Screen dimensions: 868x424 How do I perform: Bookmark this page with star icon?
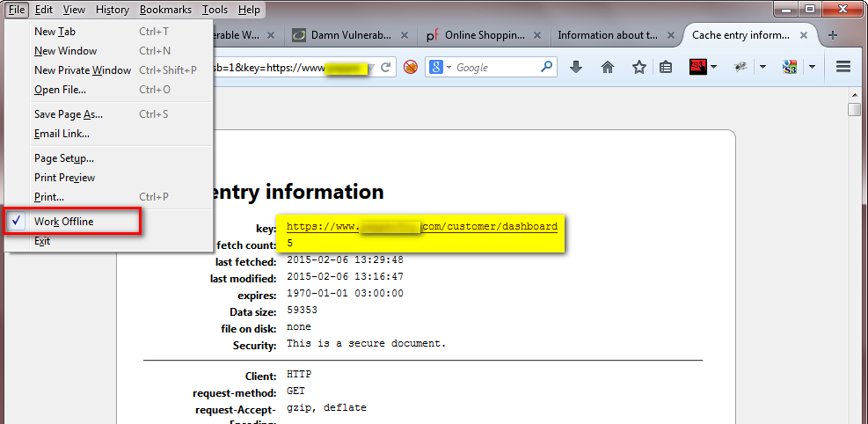[639, 67]
